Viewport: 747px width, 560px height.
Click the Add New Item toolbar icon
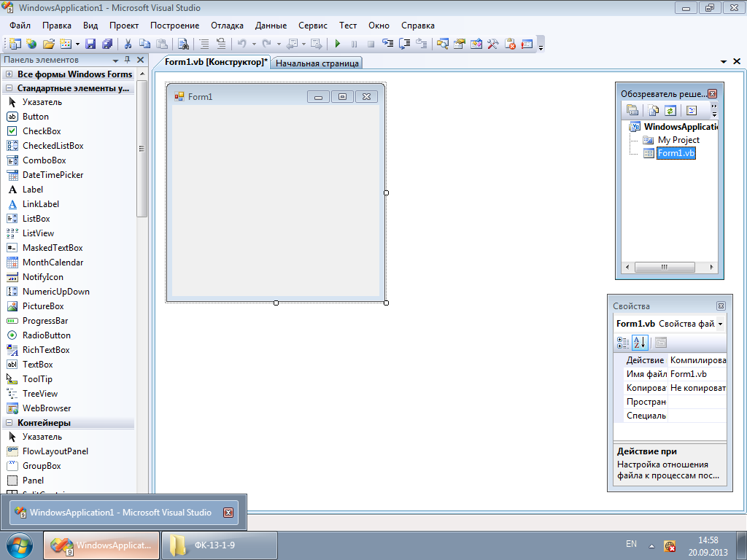65,44
